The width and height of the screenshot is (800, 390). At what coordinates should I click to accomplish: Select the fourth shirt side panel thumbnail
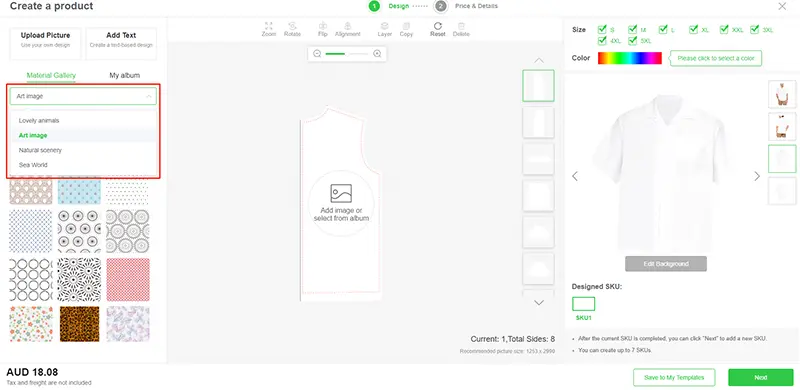(538, 196)
